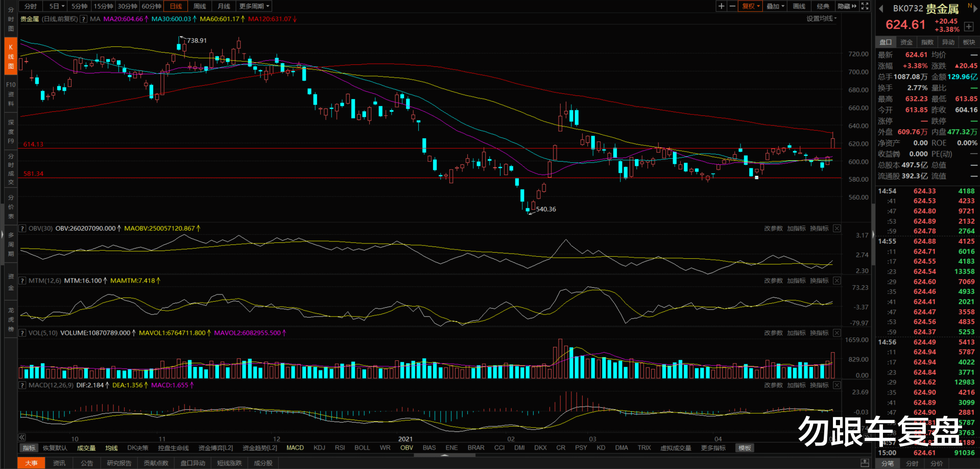The width and height of the screenshot is (980, 469).
Task: Switch to 60分钟 period tab
Action: (151, 6)
